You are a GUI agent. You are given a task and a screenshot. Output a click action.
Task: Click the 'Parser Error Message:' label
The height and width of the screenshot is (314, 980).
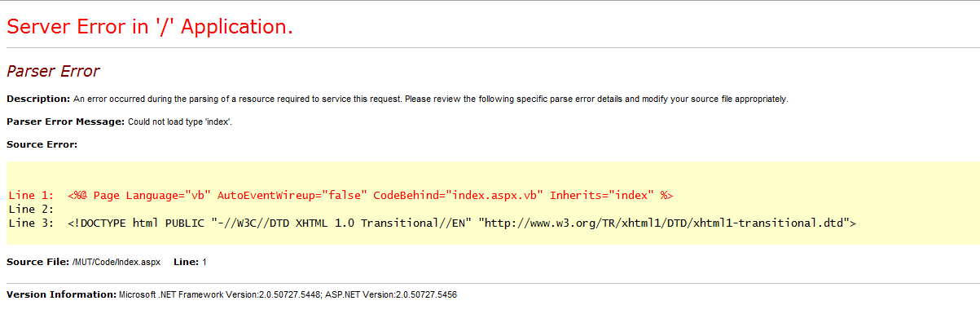pos(66,122)
